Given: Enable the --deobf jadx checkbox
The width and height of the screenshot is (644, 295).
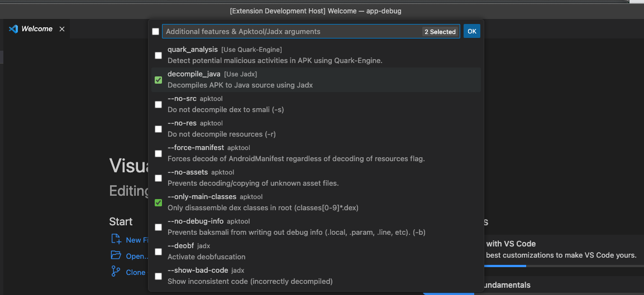Looking at the screenshot, I should (x=158, y=252).
